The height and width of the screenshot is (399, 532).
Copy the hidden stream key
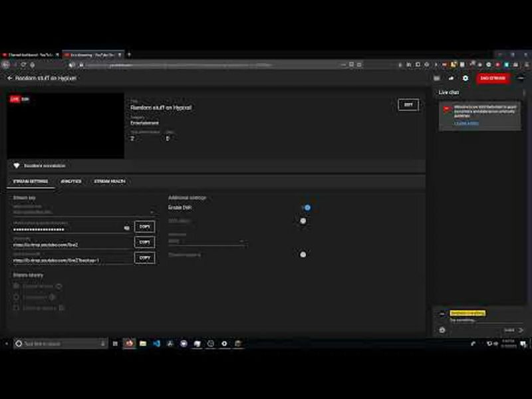[x=144, y=226]
